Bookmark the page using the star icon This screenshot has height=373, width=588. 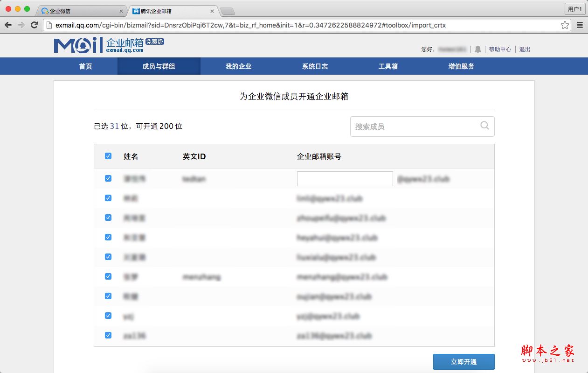coord(564,26)
